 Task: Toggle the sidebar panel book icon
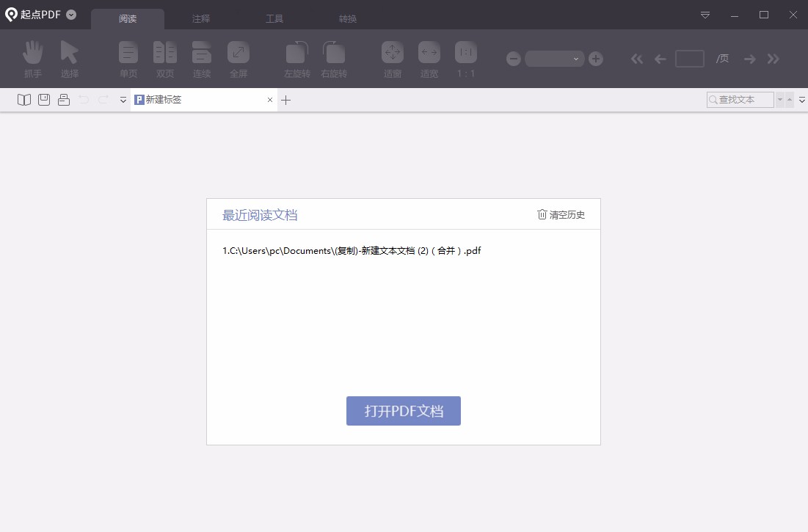[24, 99]
